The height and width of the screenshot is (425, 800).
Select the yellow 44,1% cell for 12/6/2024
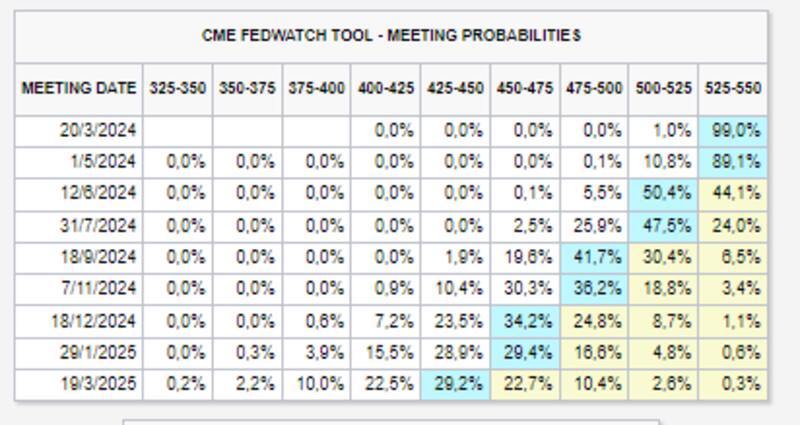[x=733, y=193]
